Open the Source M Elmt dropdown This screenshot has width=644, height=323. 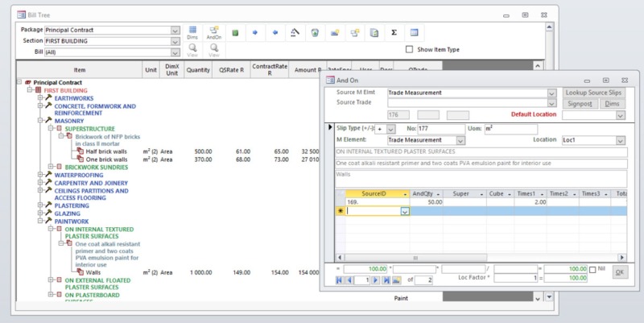pos(551,93)
